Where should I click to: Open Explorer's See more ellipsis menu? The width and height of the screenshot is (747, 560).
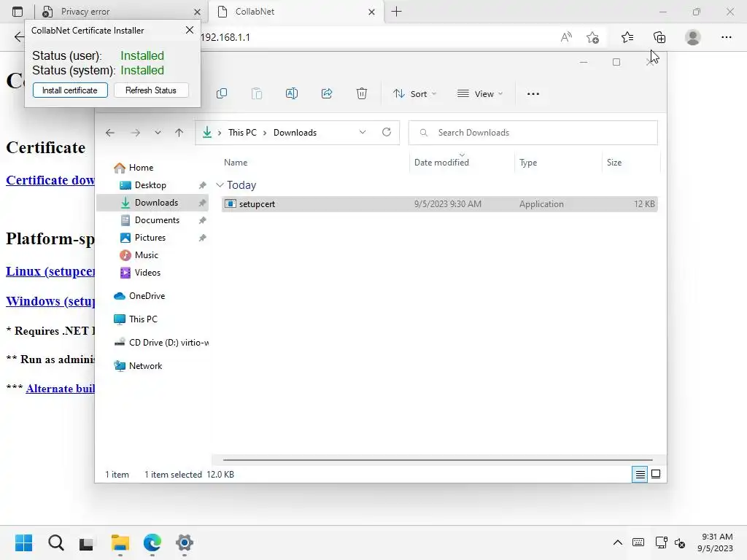533,94
